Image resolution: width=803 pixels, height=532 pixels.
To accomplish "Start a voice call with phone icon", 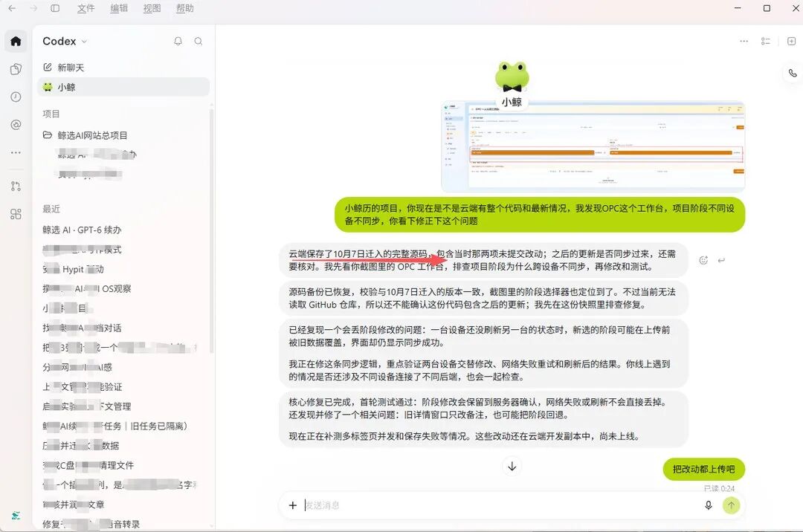I will [x=793, y=73].
